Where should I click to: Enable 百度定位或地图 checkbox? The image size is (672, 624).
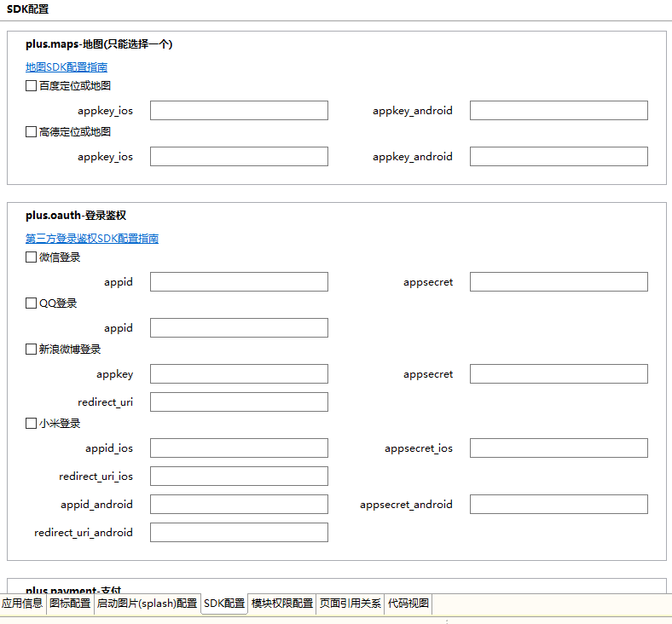pos(31,85)
